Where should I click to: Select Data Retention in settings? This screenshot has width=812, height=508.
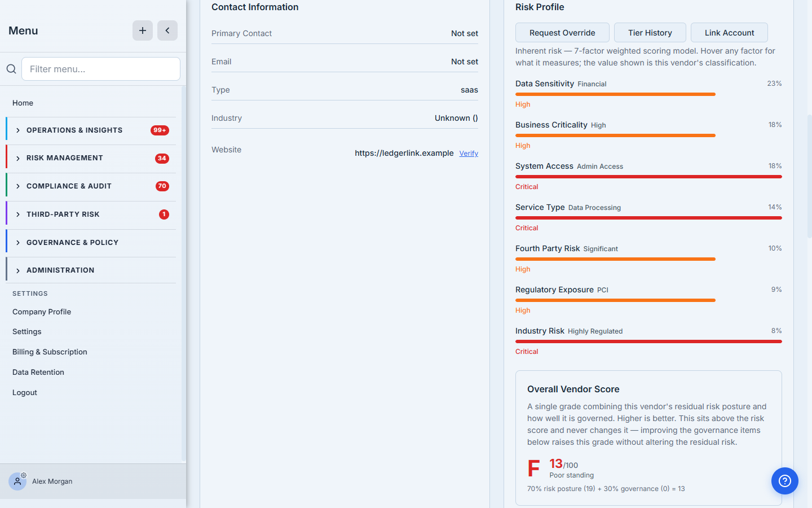click(38, 372)
